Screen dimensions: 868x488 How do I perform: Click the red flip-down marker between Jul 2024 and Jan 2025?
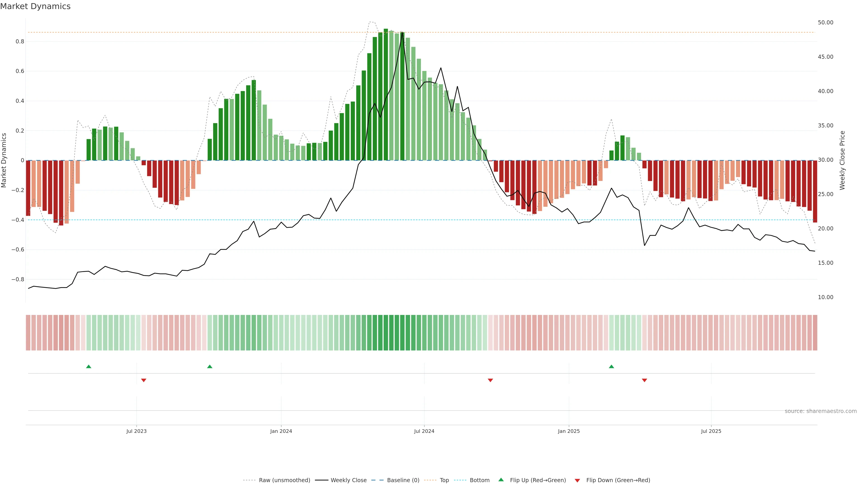(x=490, y=380)
